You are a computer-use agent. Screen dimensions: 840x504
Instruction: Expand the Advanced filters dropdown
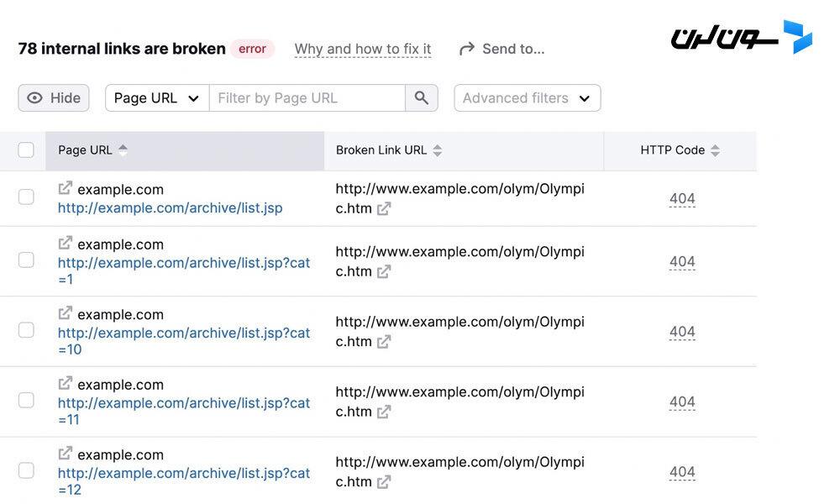click(x=528, y=98)
